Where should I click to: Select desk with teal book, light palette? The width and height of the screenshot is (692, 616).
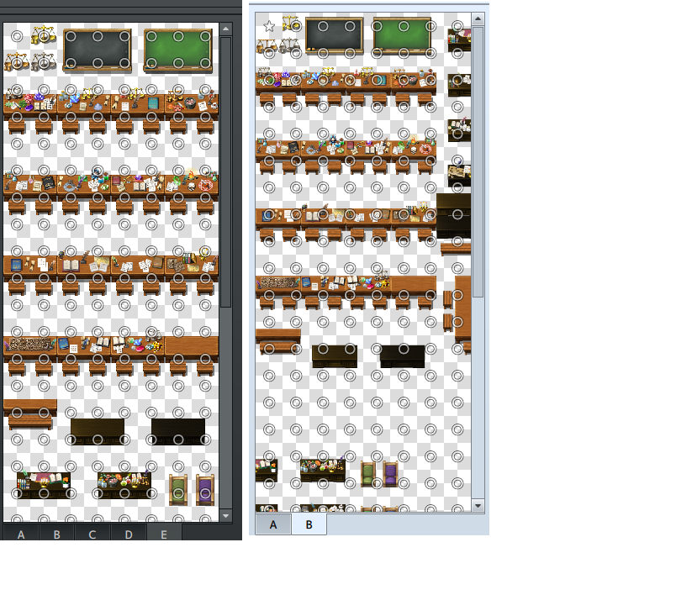coord(368,81)
